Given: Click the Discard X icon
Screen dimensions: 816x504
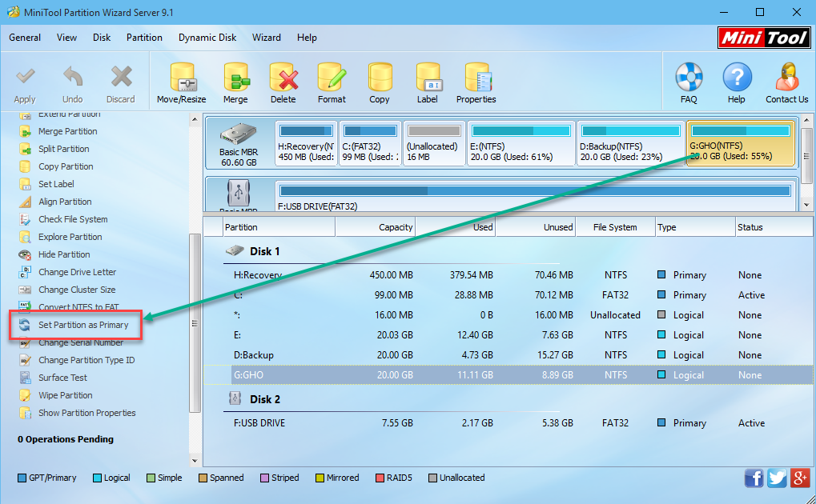Looking at the screenshot, I should point(121,78).
